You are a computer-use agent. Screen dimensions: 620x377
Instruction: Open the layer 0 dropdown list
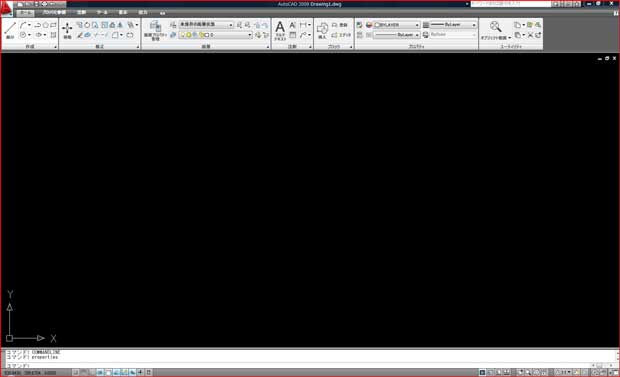[215, 35]
